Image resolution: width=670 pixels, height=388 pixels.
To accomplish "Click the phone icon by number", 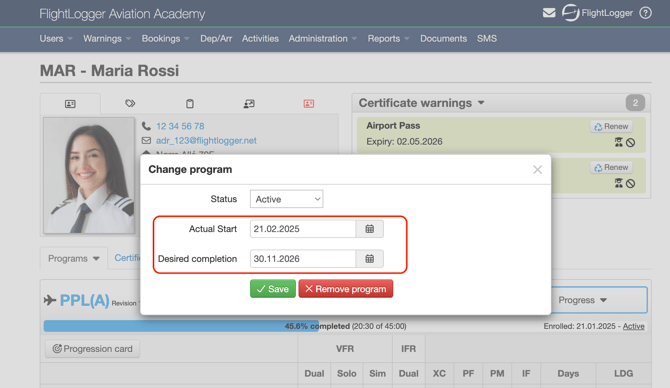I will click(x=146, y=126).
